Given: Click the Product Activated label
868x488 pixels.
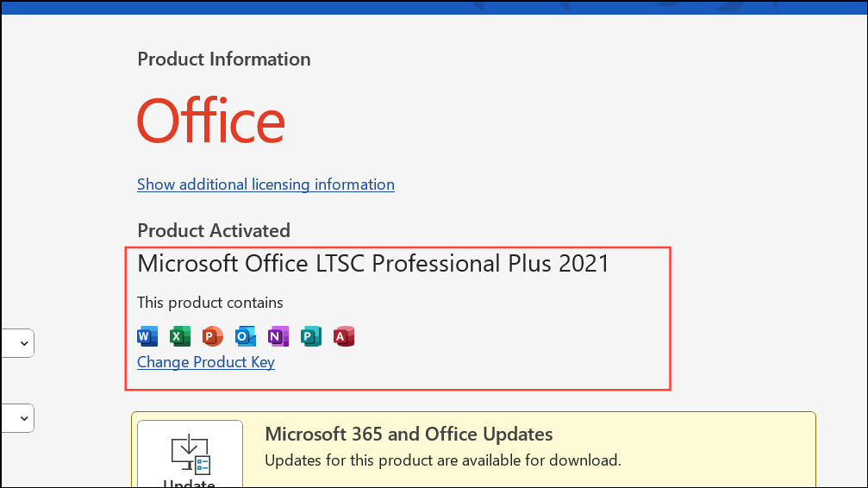Looking at the screenshot, I should coord(214,231).
